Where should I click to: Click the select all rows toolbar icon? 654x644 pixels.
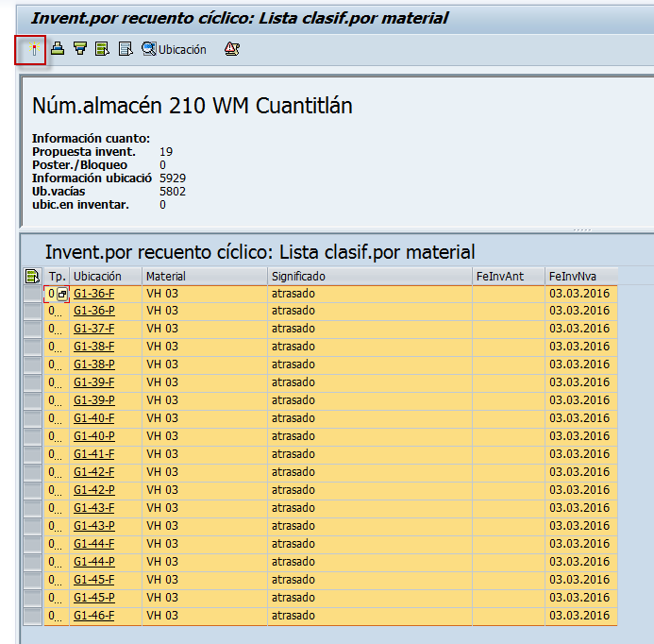coord(102,49)
